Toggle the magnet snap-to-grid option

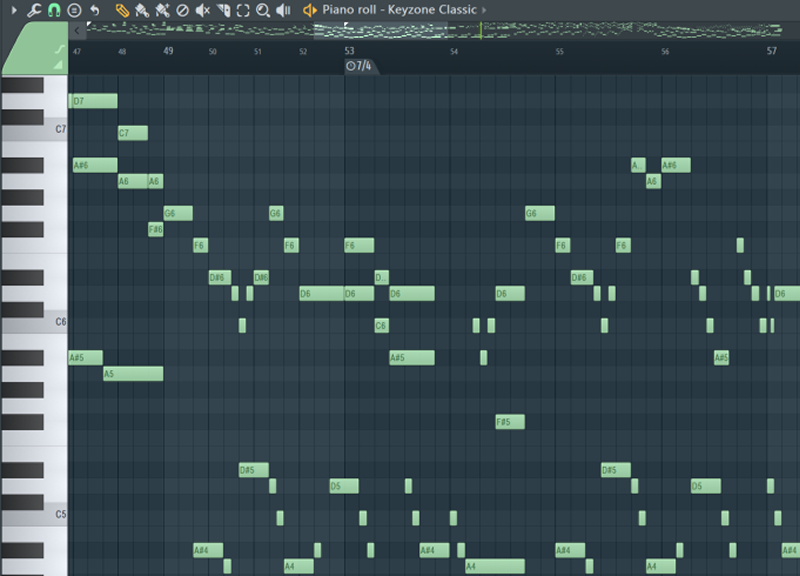tap(54, 10)
